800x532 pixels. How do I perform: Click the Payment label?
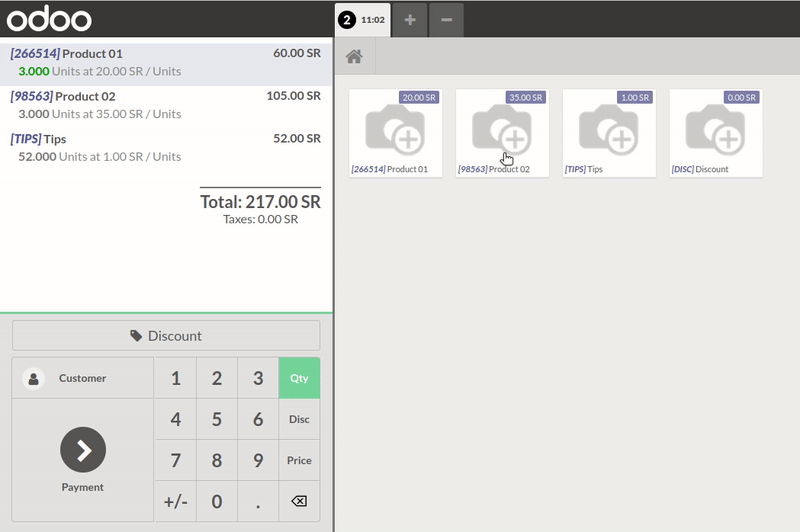pyautogui.click(x=83, y=487)
